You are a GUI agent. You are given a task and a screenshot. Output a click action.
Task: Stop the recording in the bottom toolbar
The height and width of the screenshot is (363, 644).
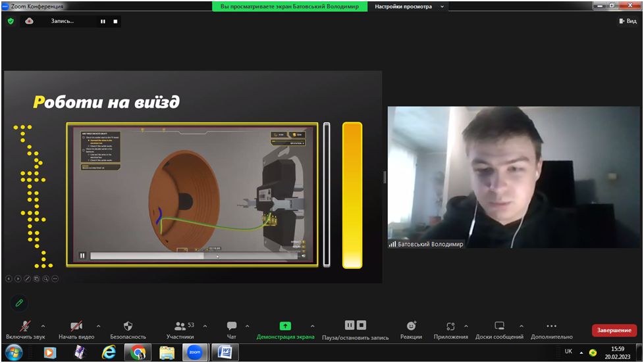(361, 326)
